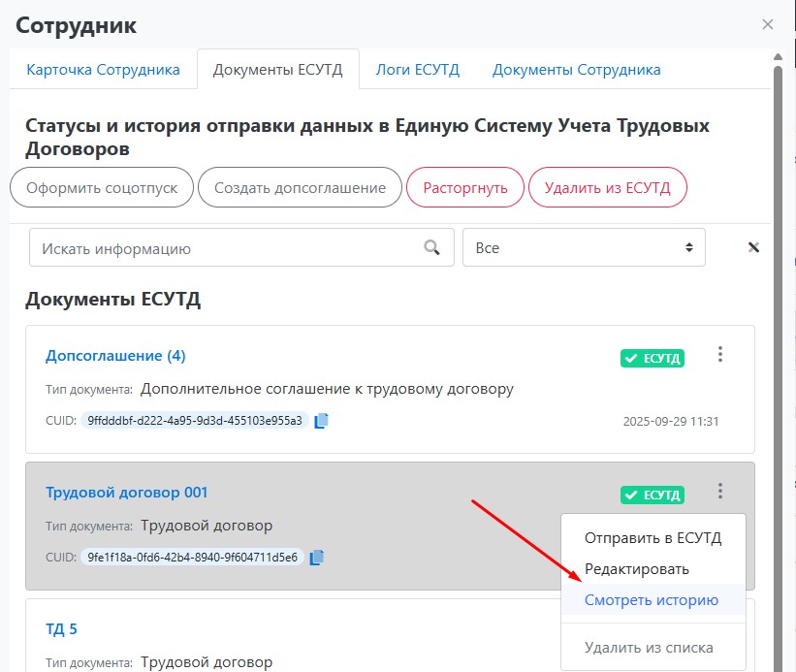Click the Создать допсоглашение button
796x672 pixels.
[300, 187]
